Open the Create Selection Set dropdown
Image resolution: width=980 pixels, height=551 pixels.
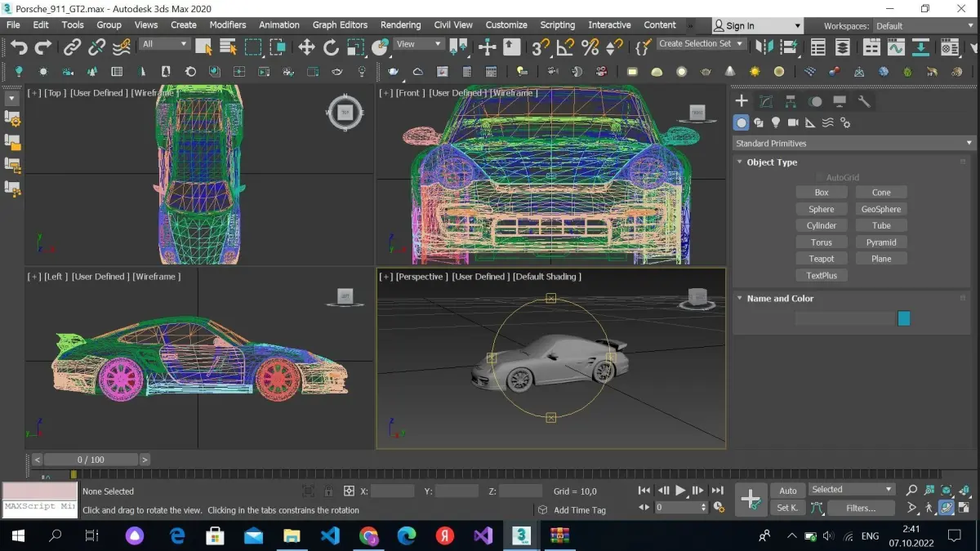(x=702, y=44)
